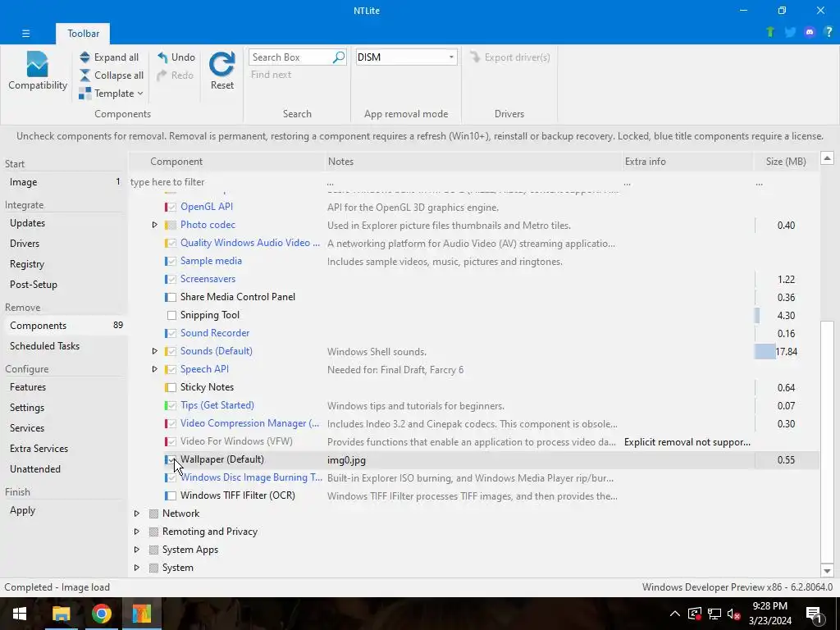Viewport: 840px width, 630px height.
Task: Toggle the Sound Recorder checkbox
Action: 171,334
